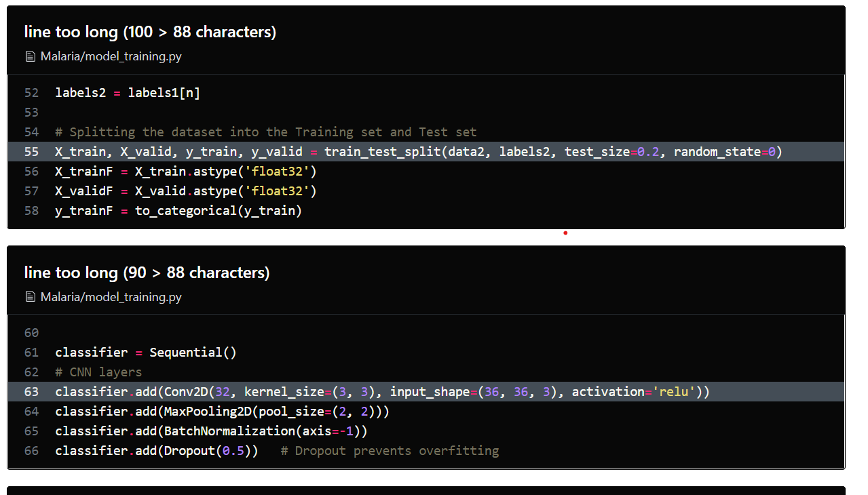
Task: Select line number 60
Action: 31,333
